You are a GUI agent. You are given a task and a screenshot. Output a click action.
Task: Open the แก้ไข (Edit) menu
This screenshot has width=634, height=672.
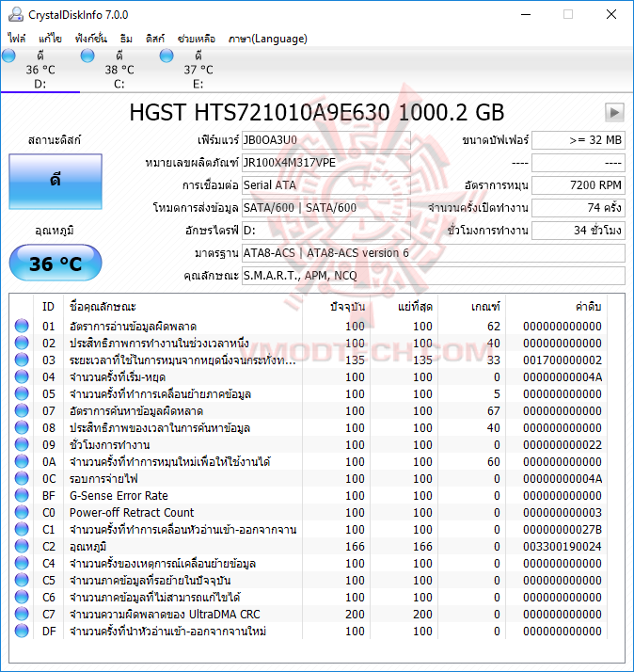[x=50, y=39]
